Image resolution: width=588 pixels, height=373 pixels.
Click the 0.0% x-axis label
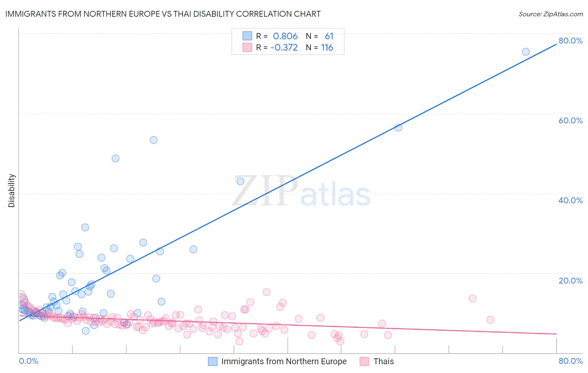click(28, 361)
